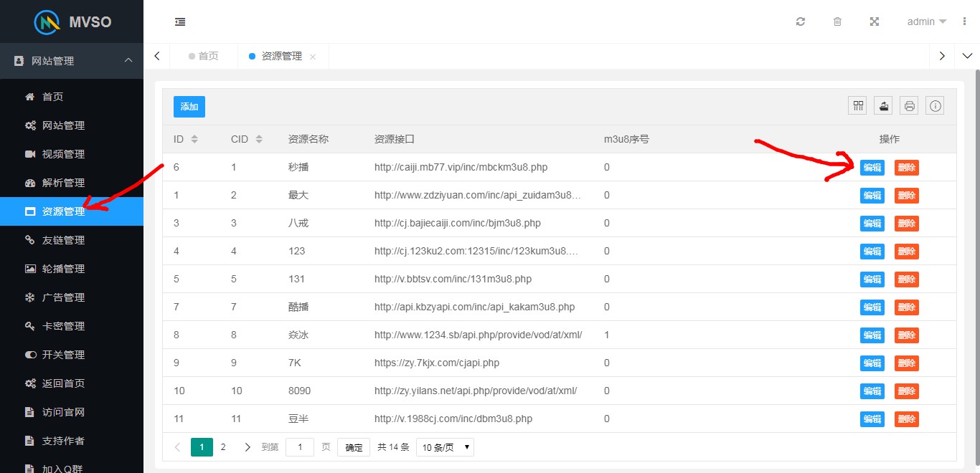Click the print table icon
980x473 pixels.
click(910, 106)
